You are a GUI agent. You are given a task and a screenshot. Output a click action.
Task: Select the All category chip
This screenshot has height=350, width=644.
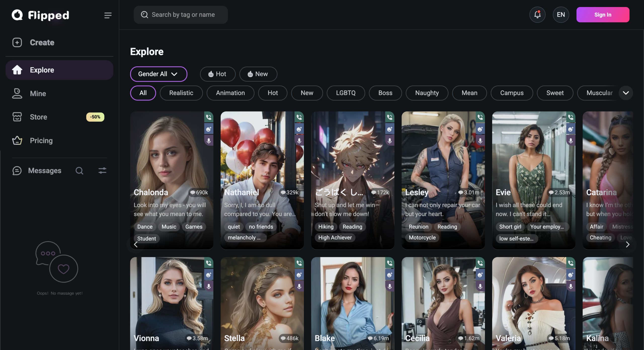click(x=143, y=93)
